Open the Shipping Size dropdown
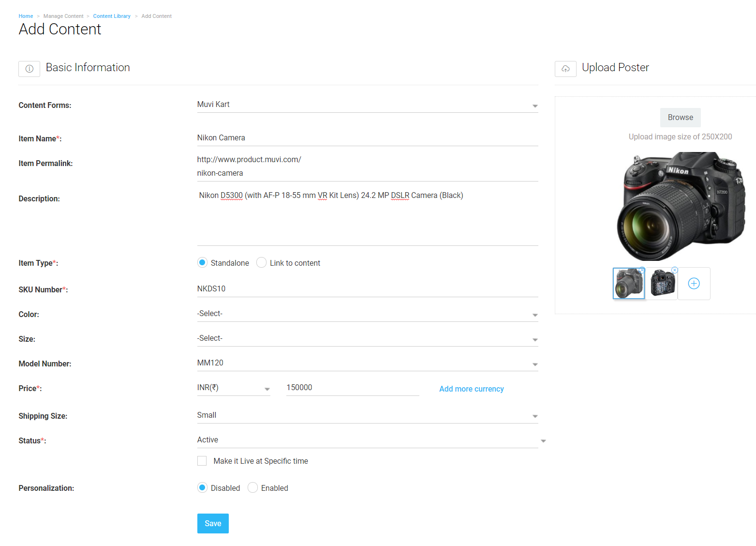 coord(368,415)
